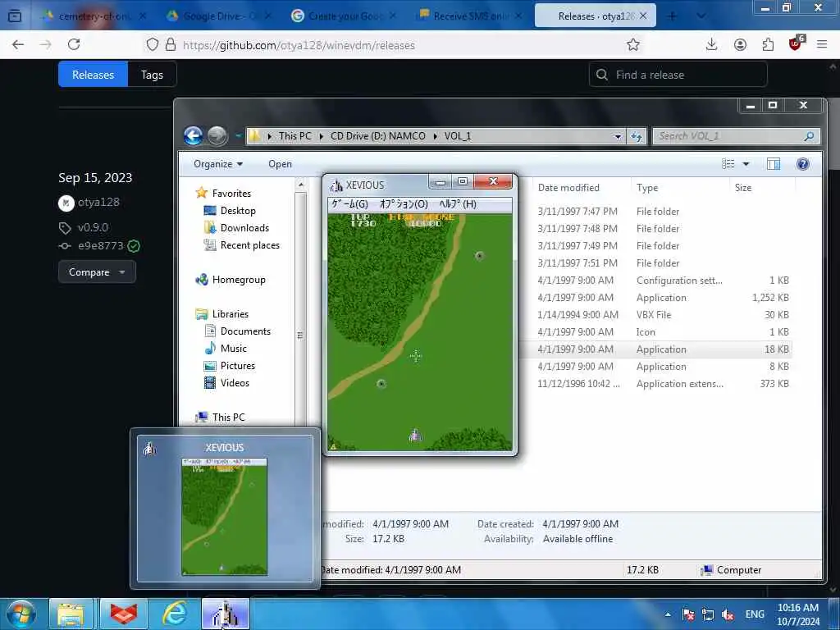Open the v0.9.0 tag link

pyautogui.click(x=93, y=227)
